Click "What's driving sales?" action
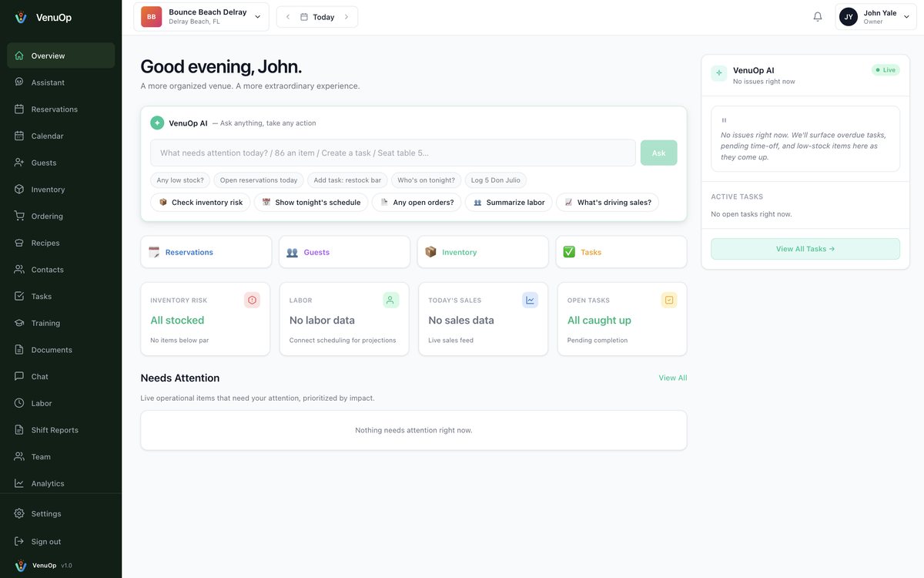 click(x=608, y=203)
